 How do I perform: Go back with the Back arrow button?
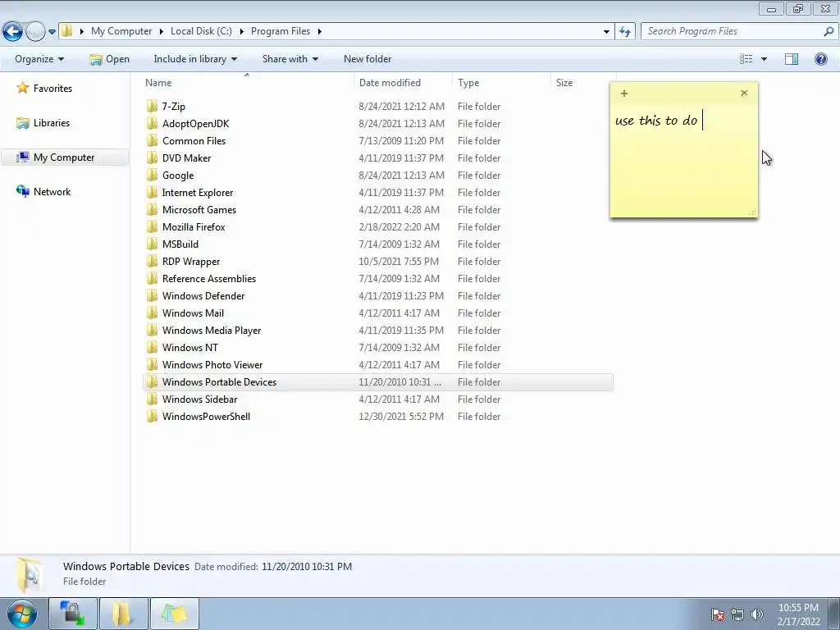tap(13, 31)
